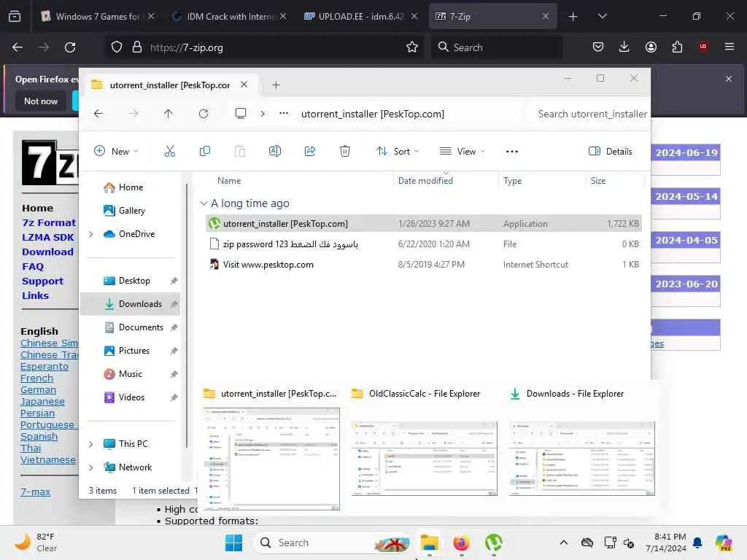Image resolution: width=747 pixels, height=560 pixels.
Task: Click the This PC monitor icon in address bar
Action: [x=241, y=114]
